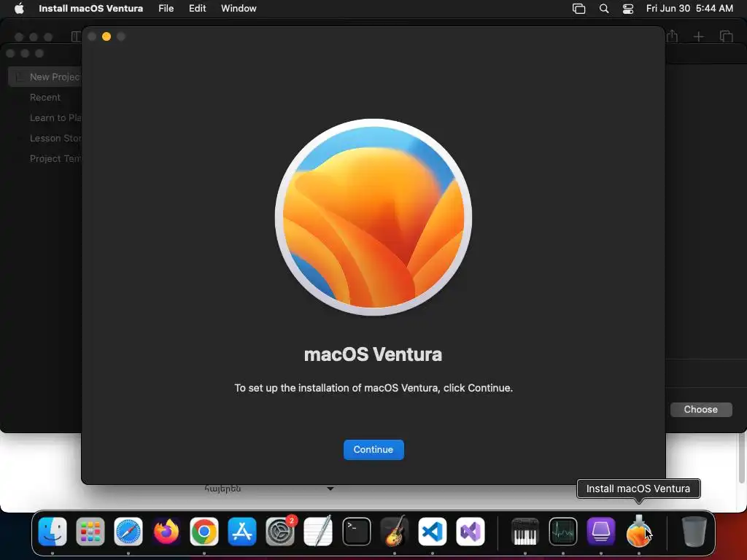
Task: Open the piano keyboard app in Dock
Action: click(525, 532)
